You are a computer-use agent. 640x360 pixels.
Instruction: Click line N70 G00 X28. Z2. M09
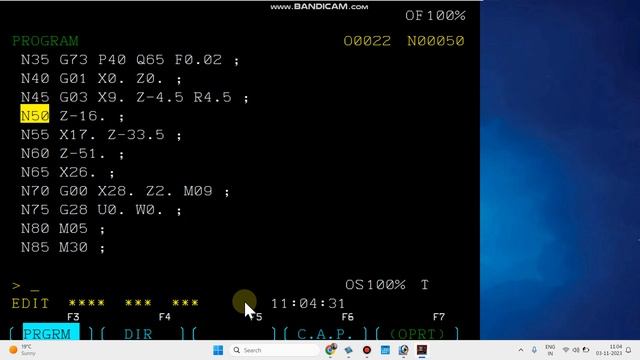tap(125, 191)
